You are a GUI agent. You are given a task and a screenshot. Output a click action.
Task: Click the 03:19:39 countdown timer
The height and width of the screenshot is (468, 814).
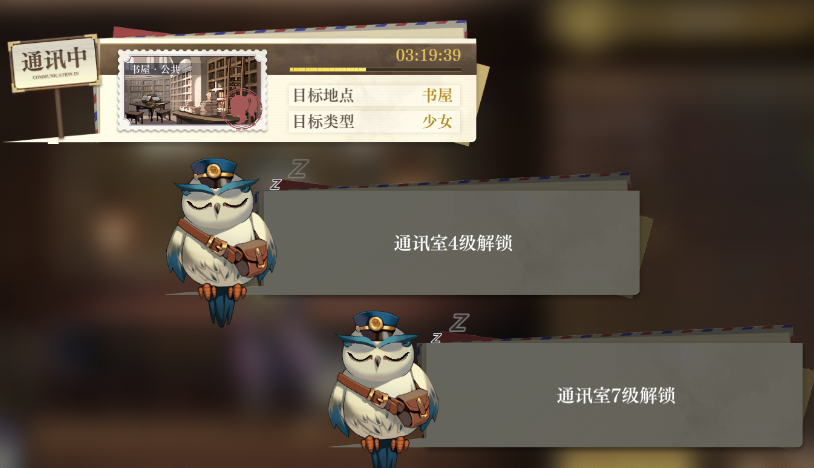[428, 55]
